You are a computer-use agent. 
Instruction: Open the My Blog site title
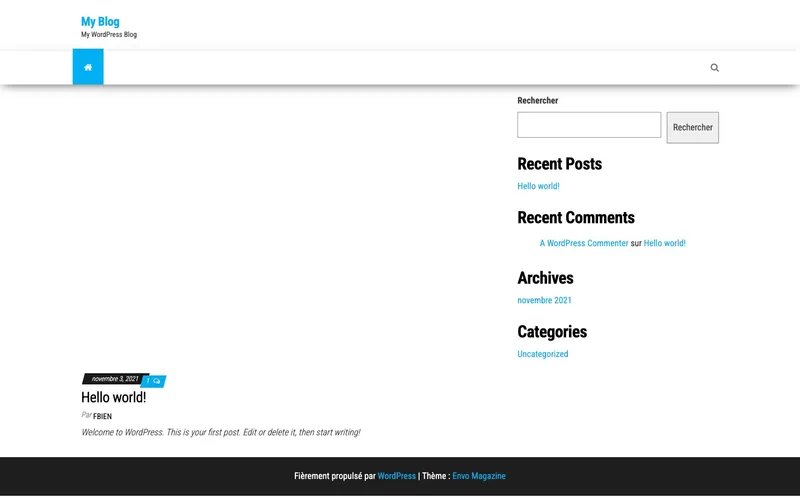pyautogui.click(x=100, y=21)
